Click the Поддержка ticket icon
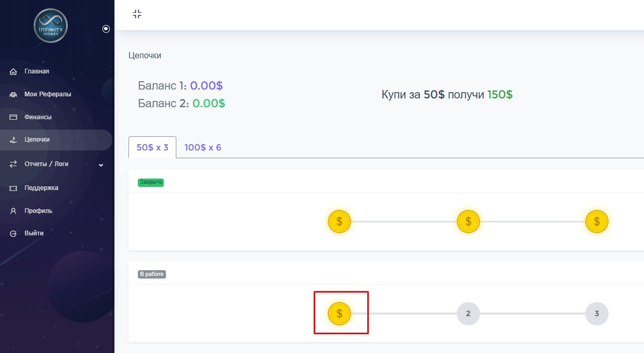Image resolution: width=644 pixels, height=353 pixels. pyautogui.click(x=14, y=188)
